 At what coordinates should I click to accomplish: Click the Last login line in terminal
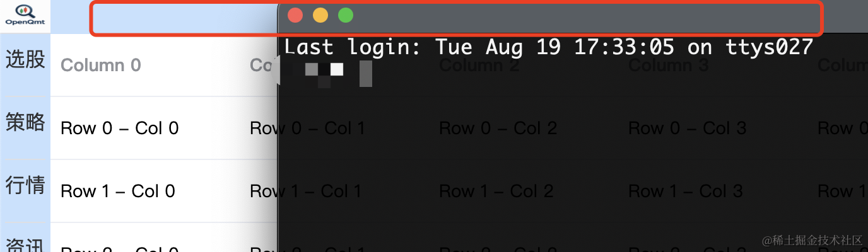(549, 47)
